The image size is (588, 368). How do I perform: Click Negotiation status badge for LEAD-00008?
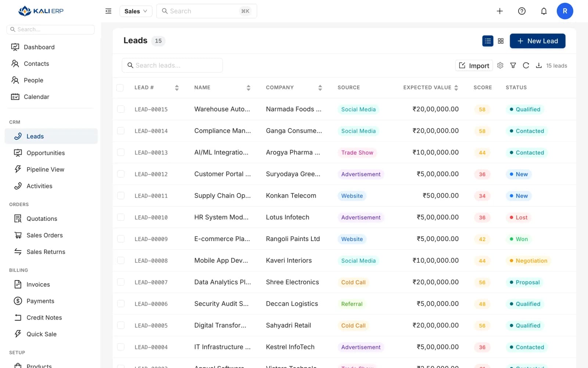528,261
